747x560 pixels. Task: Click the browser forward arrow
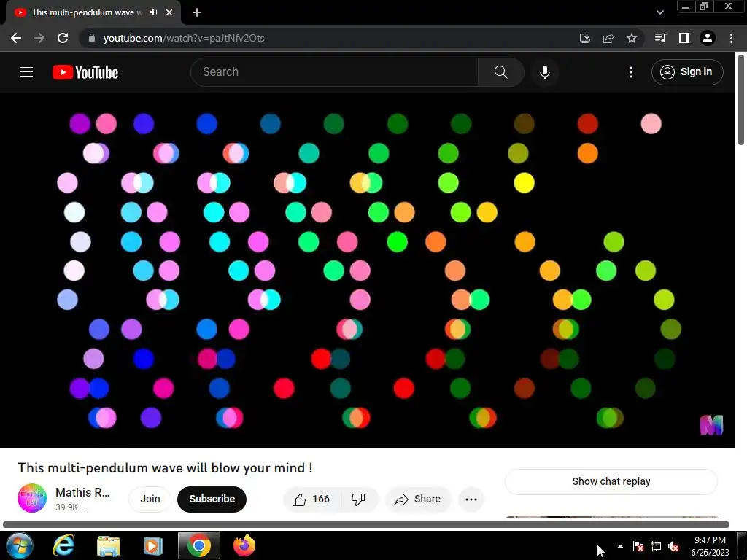(39, 38)
